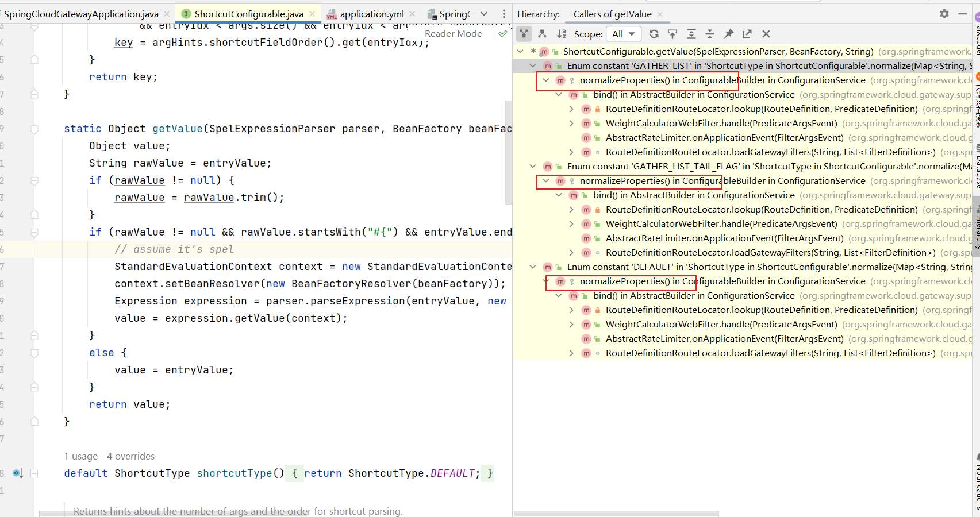Pin the hierarchy tab
980x517 pixels.
(728, 34)
